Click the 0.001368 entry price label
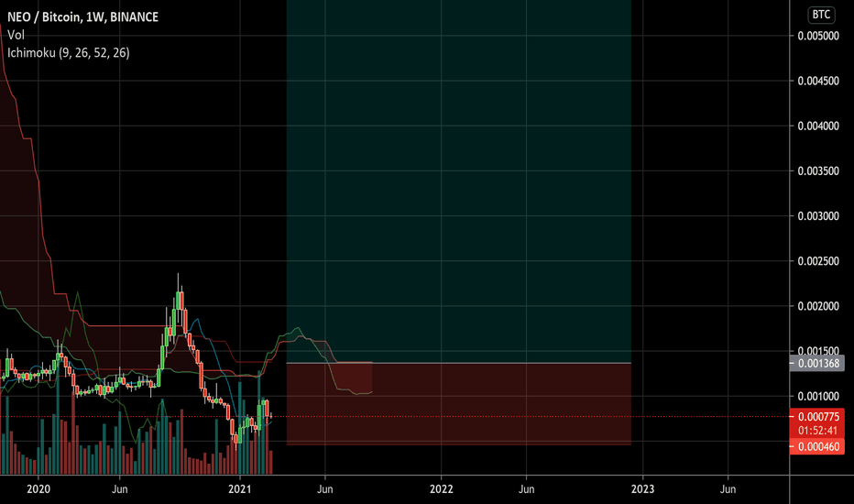This screenshot has height=504, width=854. 817,364
